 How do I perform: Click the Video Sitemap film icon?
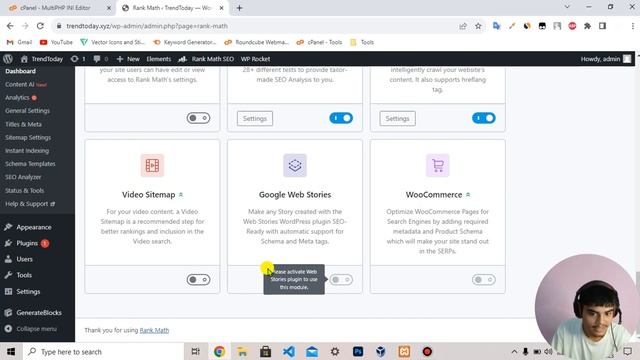152,165
